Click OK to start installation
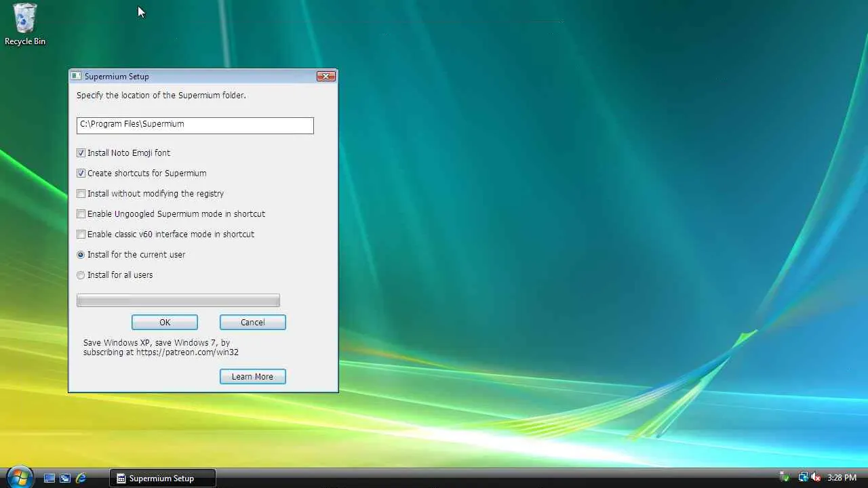 pyautogui.click(x=165, y=322)
